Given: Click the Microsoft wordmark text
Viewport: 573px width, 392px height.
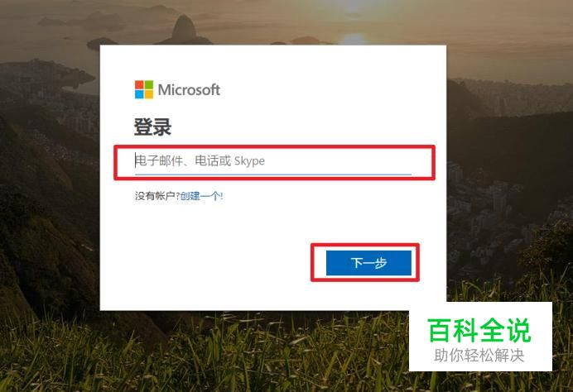Looking at the screenshot, I should point(189,90).
